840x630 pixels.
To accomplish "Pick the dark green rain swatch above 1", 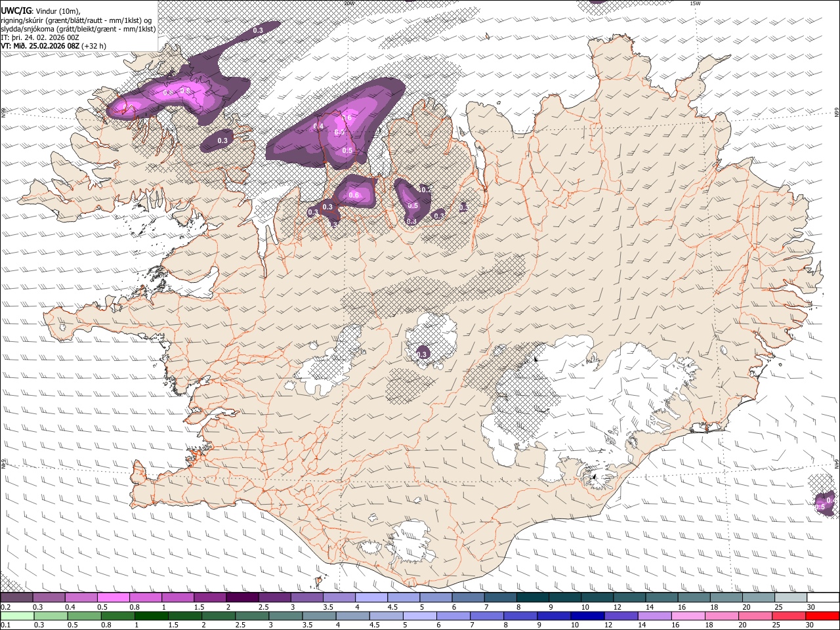I will pos(151,616).
